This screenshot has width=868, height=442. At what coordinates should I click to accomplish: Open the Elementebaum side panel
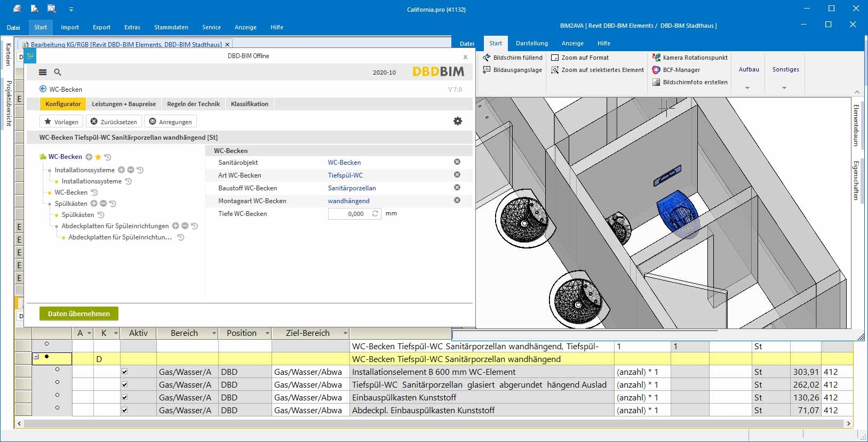(856, 125)
